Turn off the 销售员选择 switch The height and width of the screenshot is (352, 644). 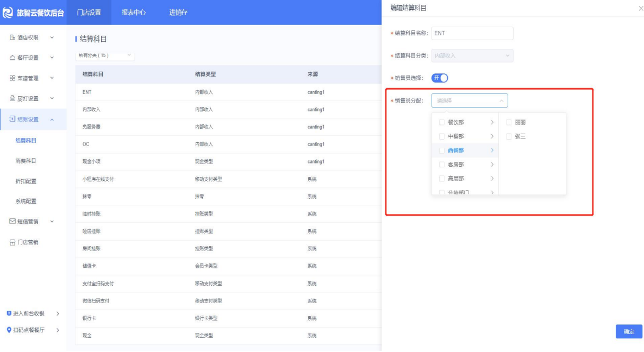tap(440, 78)
